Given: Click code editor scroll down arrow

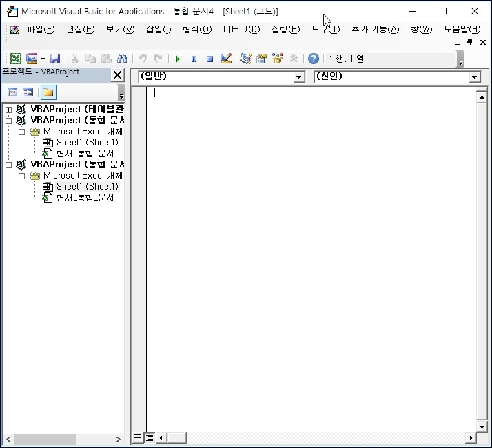Looking at the screenshot, I should click(x=482, y=427).
